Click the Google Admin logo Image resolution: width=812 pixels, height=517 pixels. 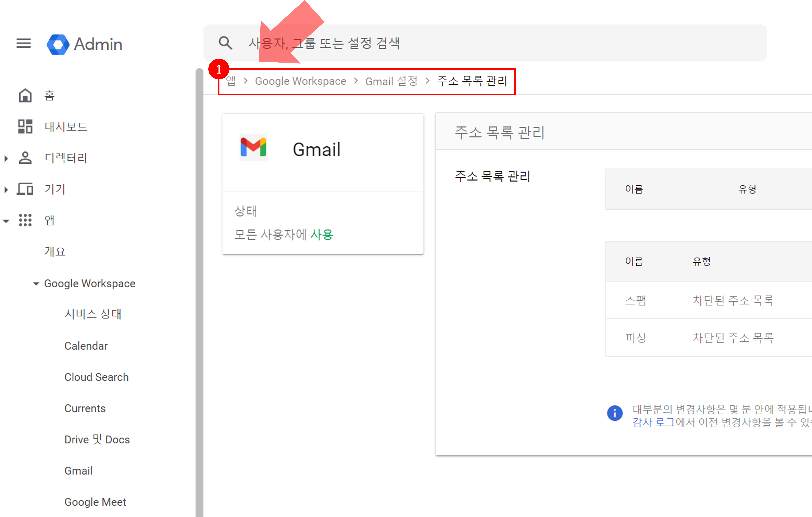[84, 44]
